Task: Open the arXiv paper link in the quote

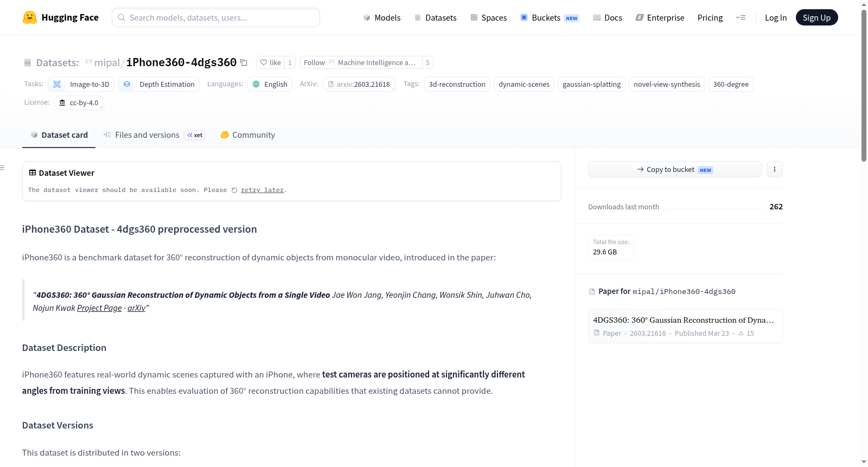Action: tap(136, 308)
